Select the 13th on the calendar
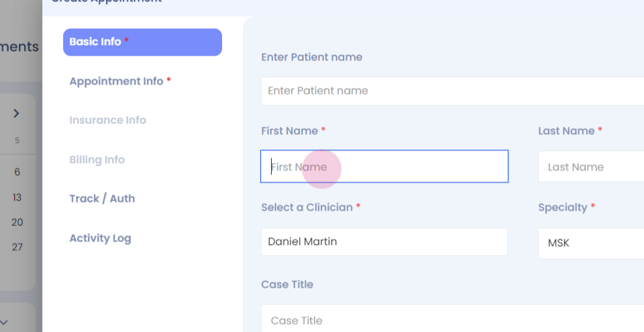This screenshot has width=644, height=332. (x=17, y=198)
